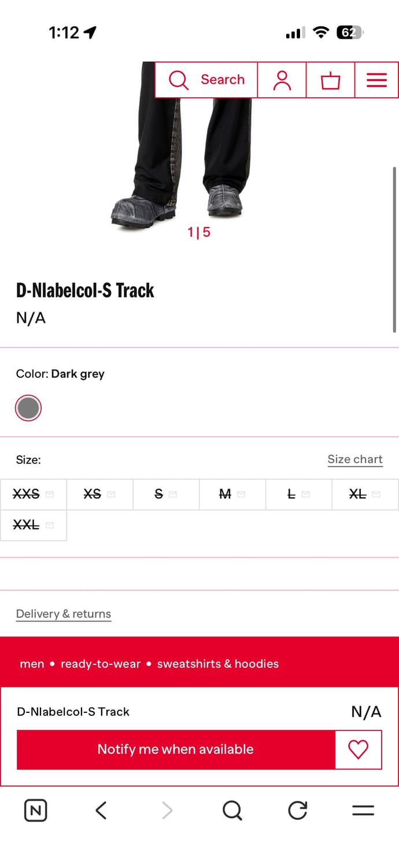Select size M option
Image resolution: width=399 pixels, height=868 pixels.
click(x=232, y=494)
